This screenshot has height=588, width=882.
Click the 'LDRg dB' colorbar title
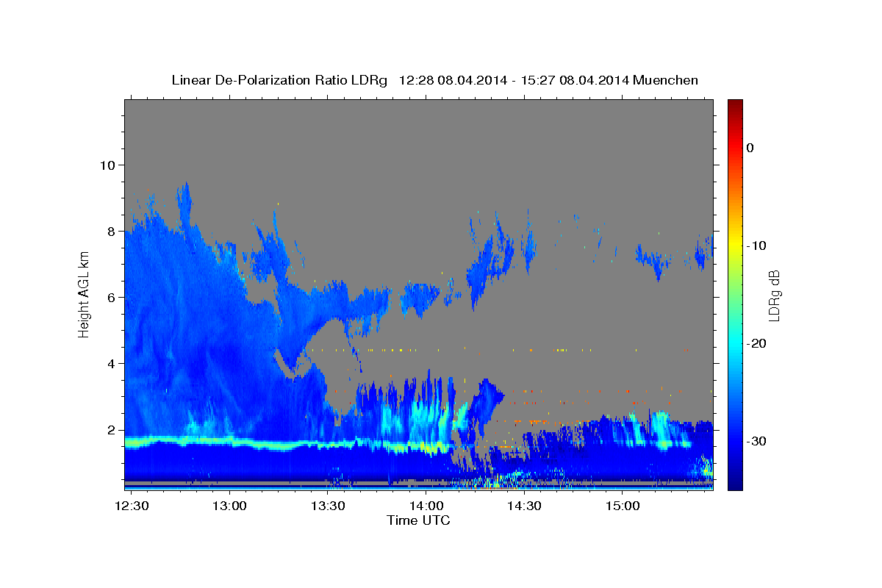tap(774, 295)
